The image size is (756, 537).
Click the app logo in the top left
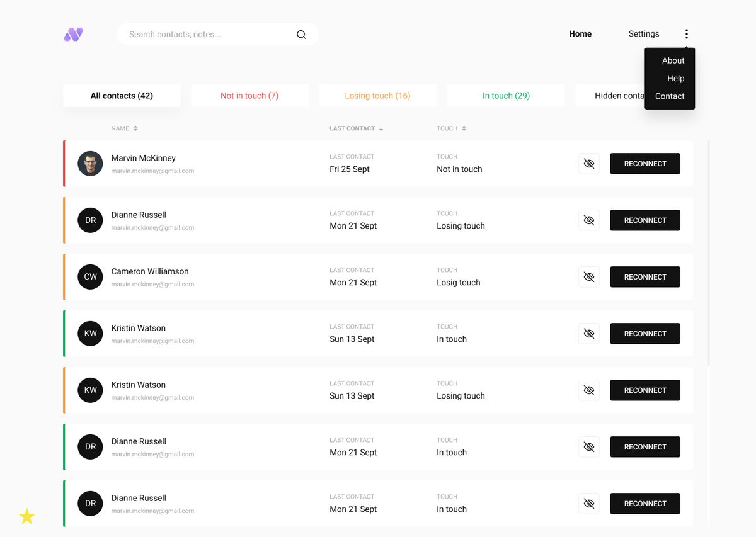pyautogui.click(x=72, y=35)
